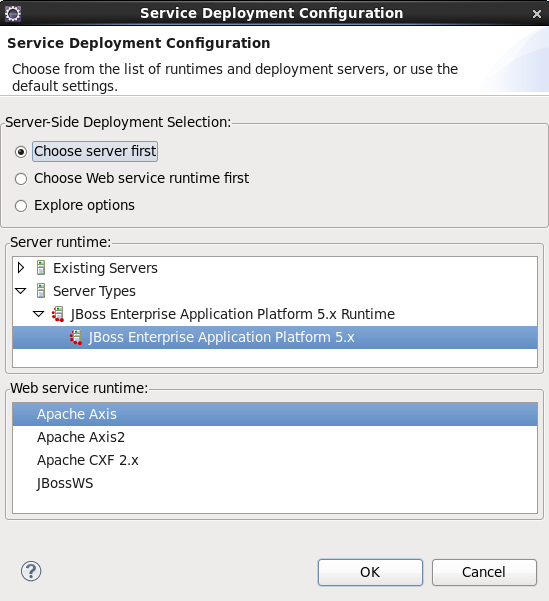Select Apache Axis2 web service runtime
Viewport: 549px width, 601px height.
pyautogui.click(x=275, y=437)
